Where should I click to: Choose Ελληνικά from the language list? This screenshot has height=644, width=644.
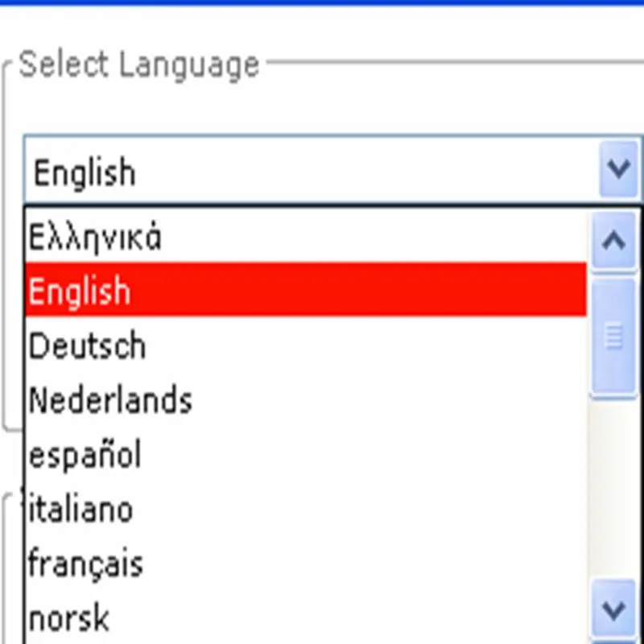coord(95,237)
